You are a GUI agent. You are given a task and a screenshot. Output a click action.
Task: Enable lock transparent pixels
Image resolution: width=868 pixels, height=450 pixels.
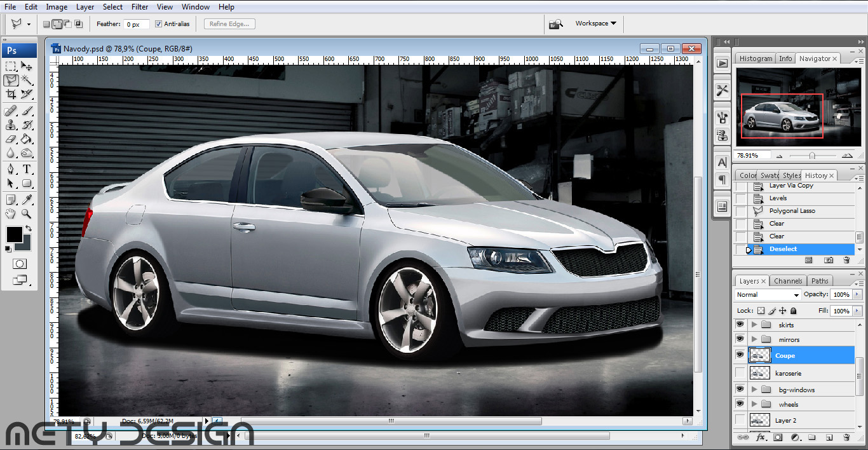click(761, 311)
